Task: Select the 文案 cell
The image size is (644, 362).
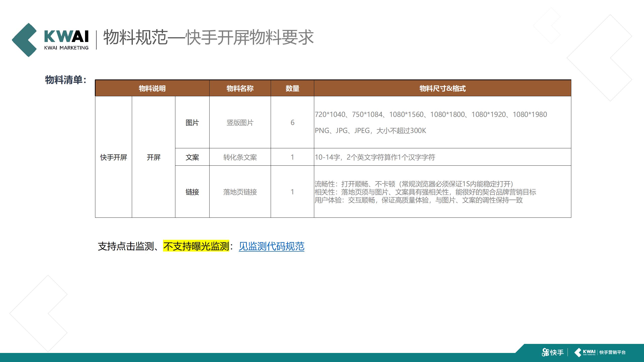Action: pyautogui.click(x=192, y=157)
